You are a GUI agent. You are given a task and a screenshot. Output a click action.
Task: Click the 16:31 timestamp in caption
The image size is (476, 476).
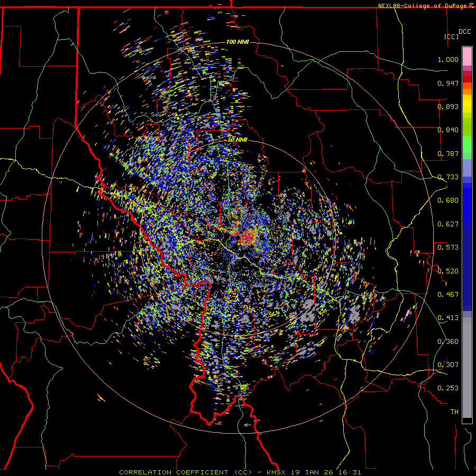pos(350,472)
